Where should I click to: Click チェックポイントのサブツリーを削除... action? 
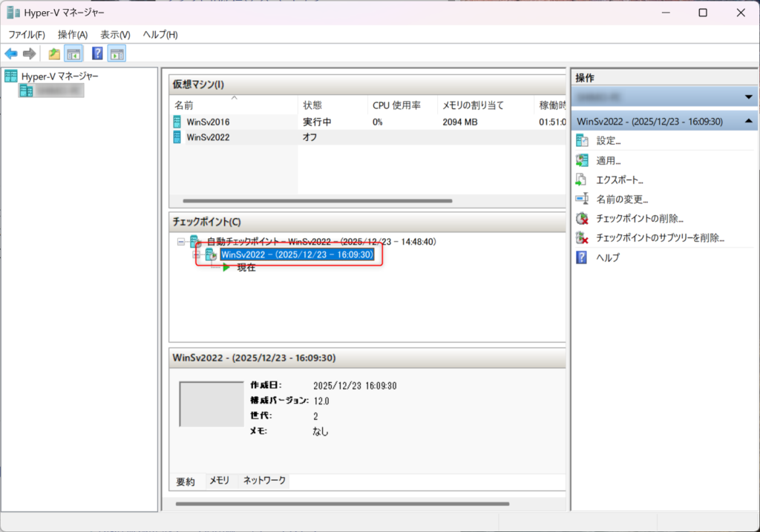click(660, 237)
